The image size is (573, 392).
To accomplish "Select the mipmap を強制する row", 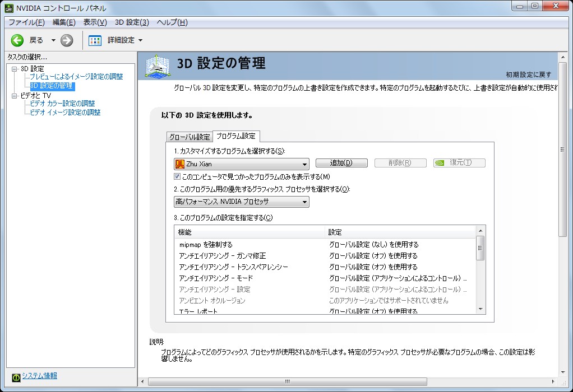I will point(325,245).
